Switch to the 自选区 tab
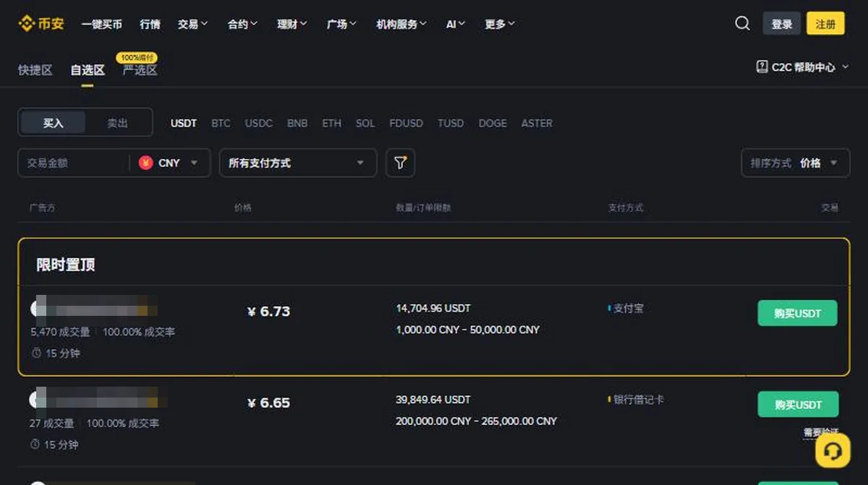Screen dimensions: 868x485 click(x=88, y=70)
